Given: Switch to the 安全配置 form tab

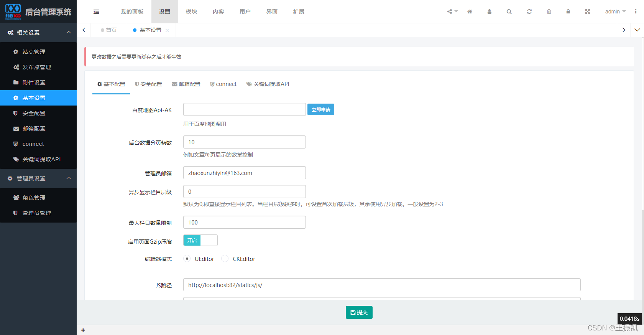Looking at the screenshot, I should pyautogui.click(x=148, y=84).
